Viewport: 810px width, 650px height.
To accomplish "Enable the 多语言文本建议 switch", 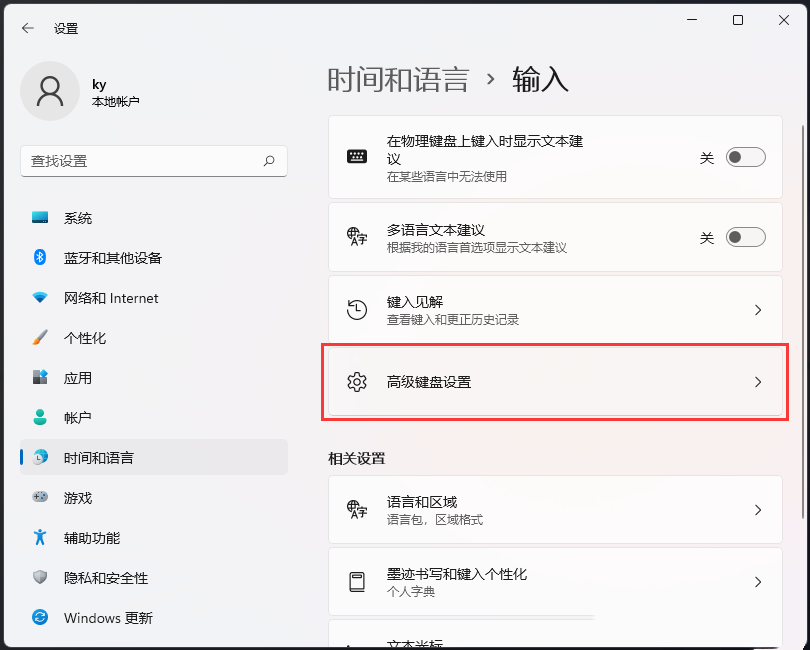I will click(745, 237).
